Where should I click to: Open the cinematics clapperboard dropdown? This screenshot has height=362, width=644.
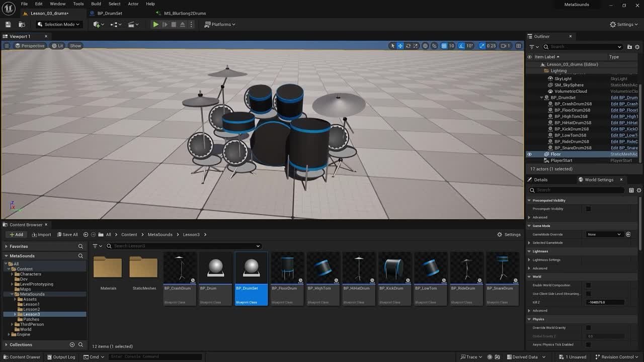[133, 24]
